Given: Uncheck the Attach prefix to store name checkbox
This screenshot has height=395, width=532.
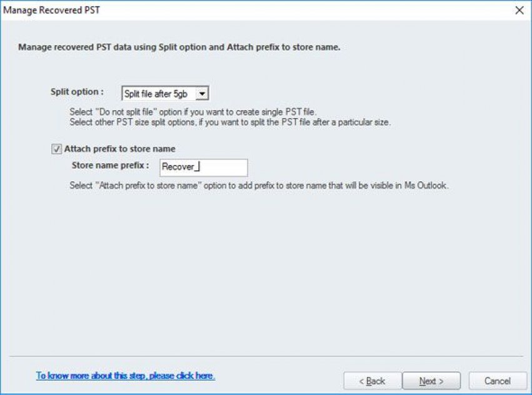Looking at the screenshot, I should (x=56, y=149).
